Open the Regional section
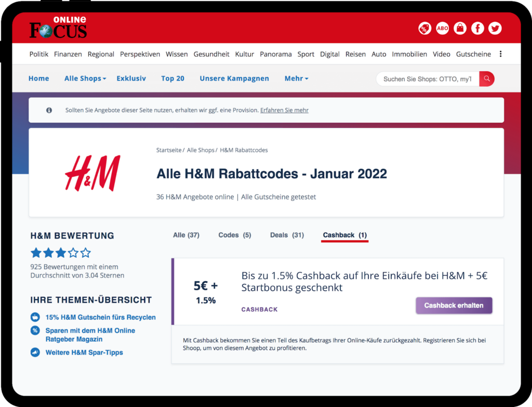 click(101, 54)
